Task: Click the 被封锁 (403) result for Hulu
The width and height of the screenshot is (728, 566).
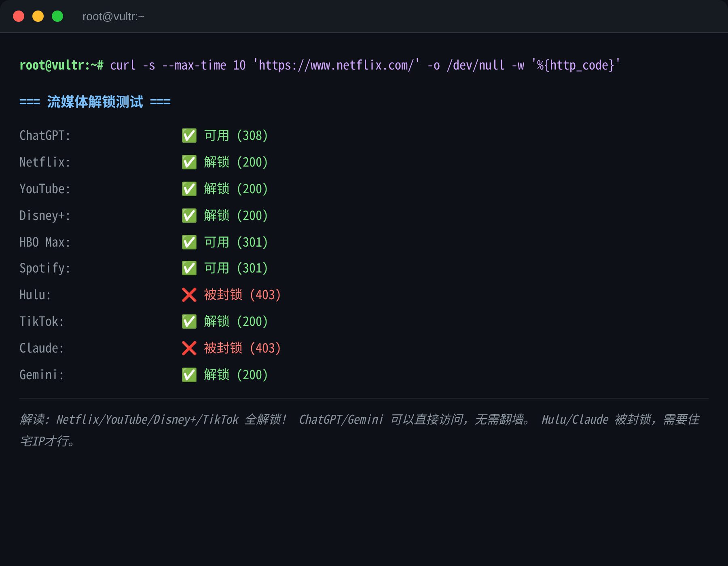Action: pyautogui.click(x=243, y=295)
